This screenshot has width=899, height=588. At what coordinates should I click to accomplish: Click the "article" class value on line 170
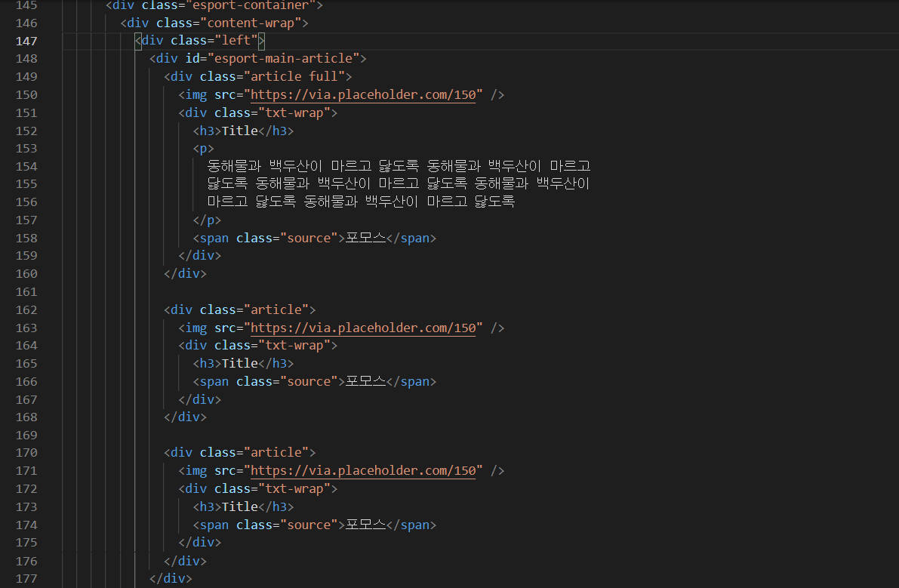(276, 452)
